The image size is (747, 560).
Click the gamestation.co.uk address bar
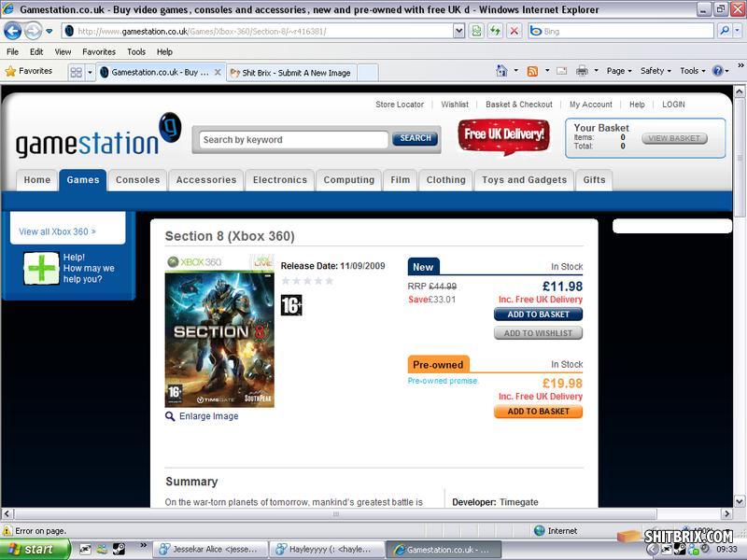[258, 32]
